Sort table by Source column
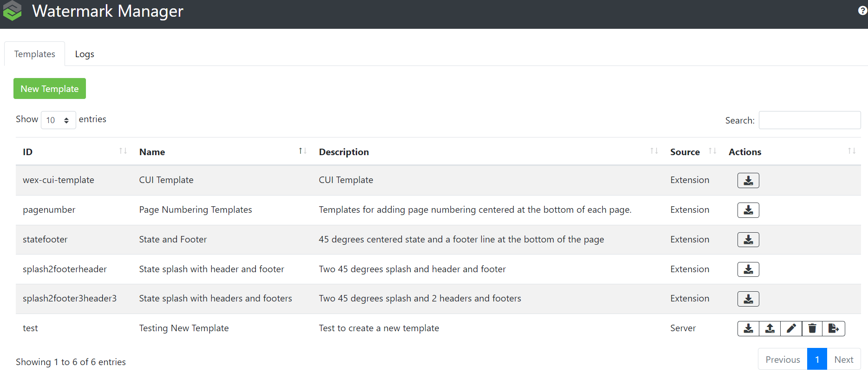This screenshot has width=868, height=373. 692,151
